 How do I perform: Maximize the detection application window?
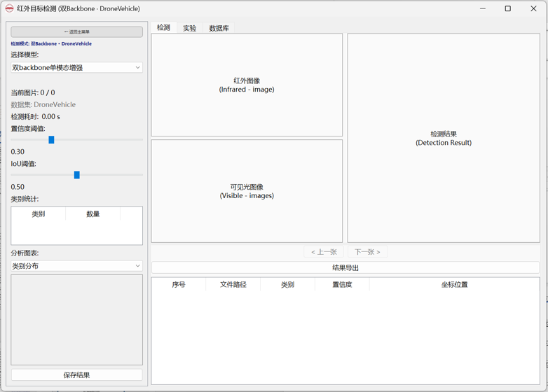pos(508,8)
